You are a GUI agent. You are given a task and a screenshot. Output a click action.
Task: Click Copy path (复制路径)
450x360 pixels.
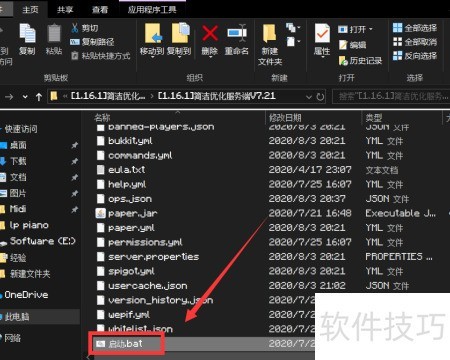pos(92,42)
